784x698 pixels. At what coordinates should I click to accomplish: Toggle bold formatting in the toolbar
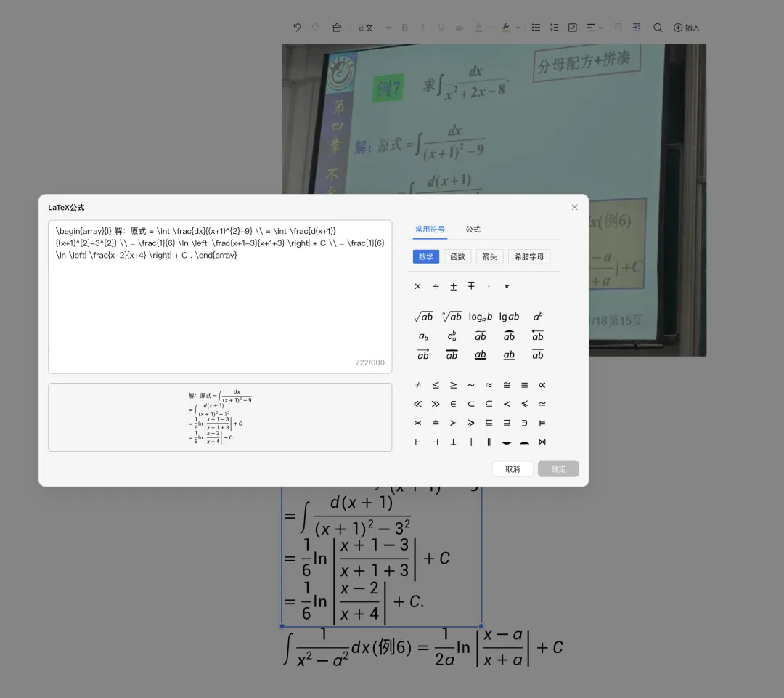[x=404, y=28]
